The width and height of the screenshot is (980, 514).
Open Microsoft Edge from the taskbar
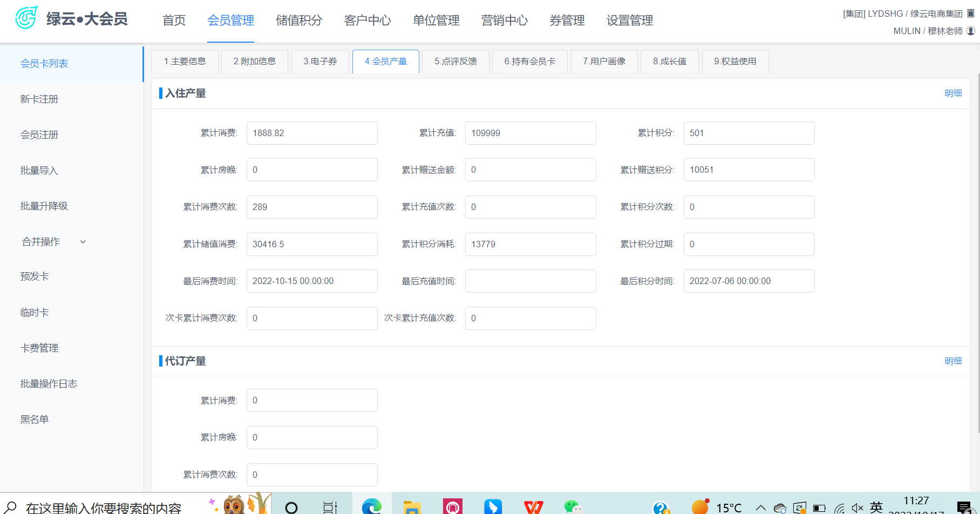pyautogui.click(x=371, y=506)
